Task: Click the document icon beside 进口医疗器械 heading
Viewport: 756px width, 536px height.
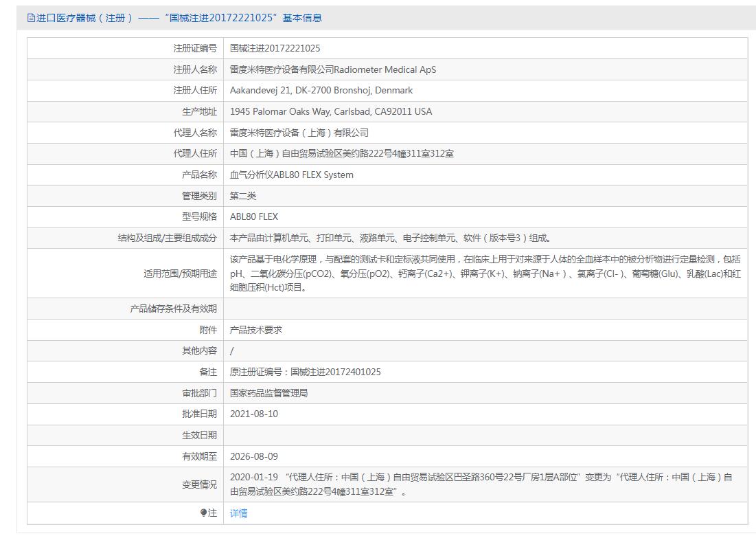Action: pyautogui.click(x=31, y=18)
